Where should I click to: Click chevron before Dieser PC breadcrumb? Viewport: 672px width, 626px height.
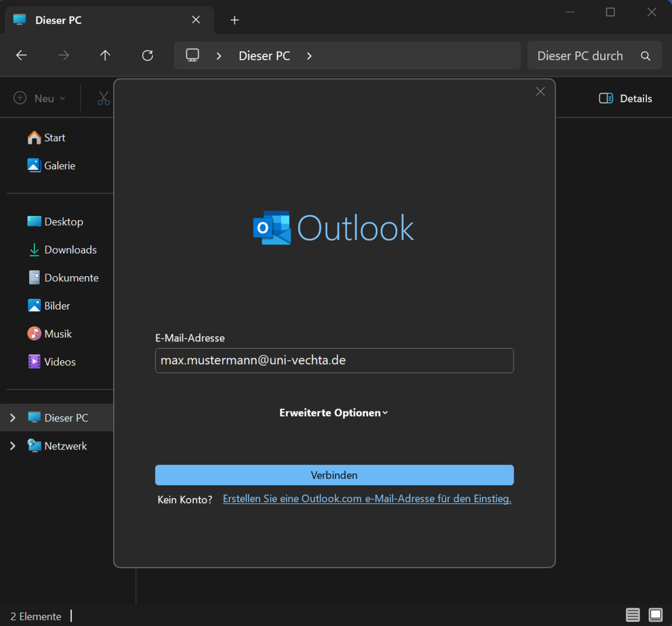point(219,55)
